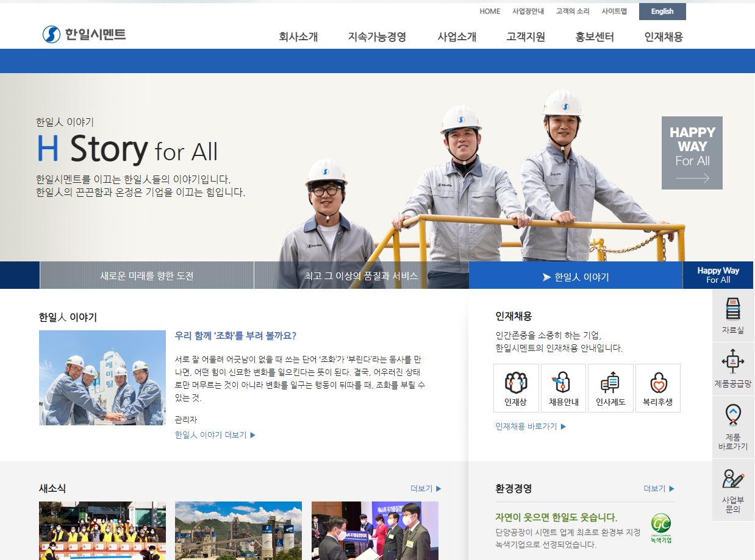Click the 새소식 section heading
755x560 pixels.
(52, 489)
